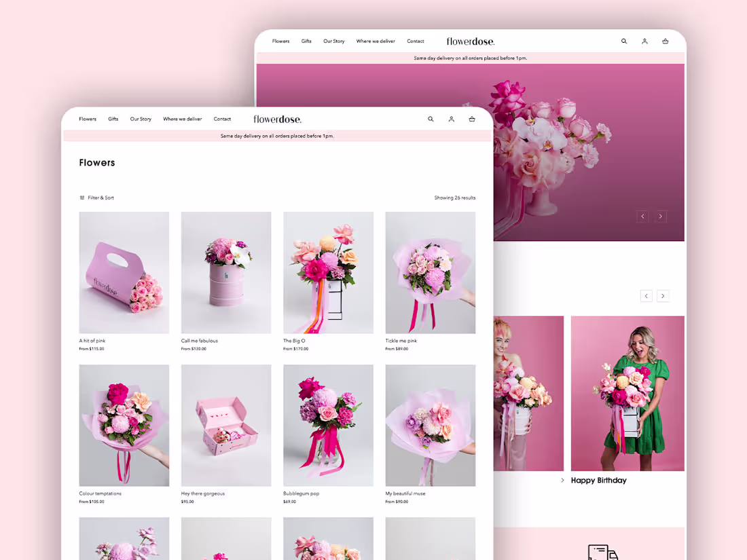Screen dimensions: 747x560
Task: Click flowerdose logo in the front window
Action: 277,119
